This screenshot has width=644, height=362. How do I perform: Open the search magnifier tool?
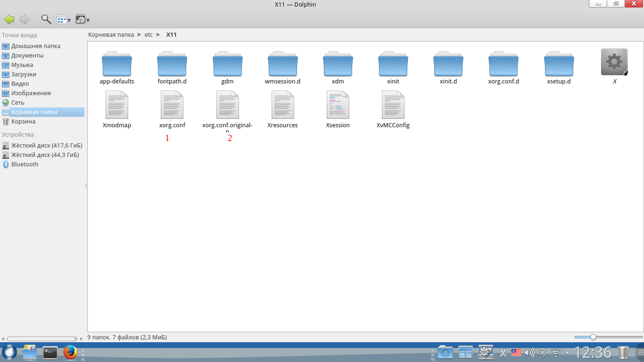[x=46, y=19]
